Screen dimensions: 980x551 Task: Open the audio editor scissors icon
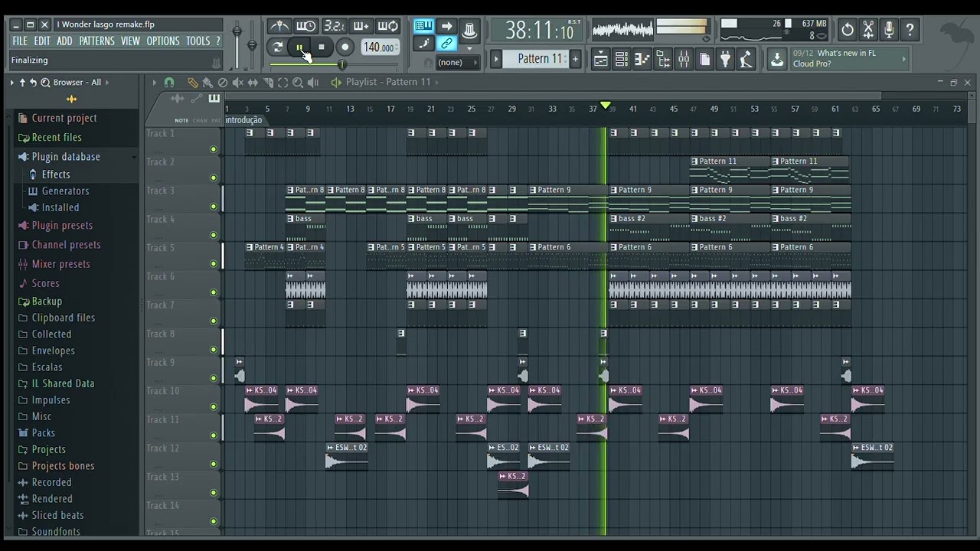(868, 30)
